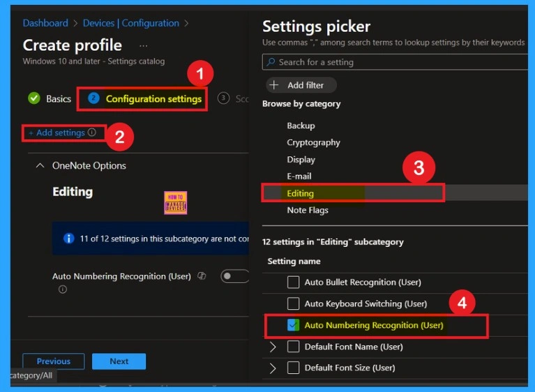
Task: Toggle Auto Numbering Recognition (User) switch
Action: [x=235, y=276]
